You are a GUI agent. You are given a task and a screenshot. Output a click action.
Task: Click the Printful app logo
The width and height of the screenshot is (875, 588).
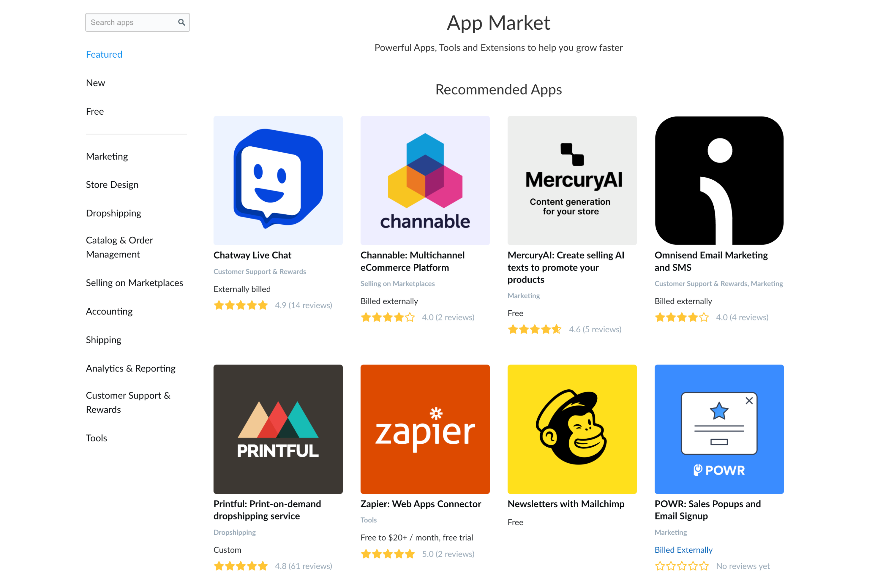278,429
